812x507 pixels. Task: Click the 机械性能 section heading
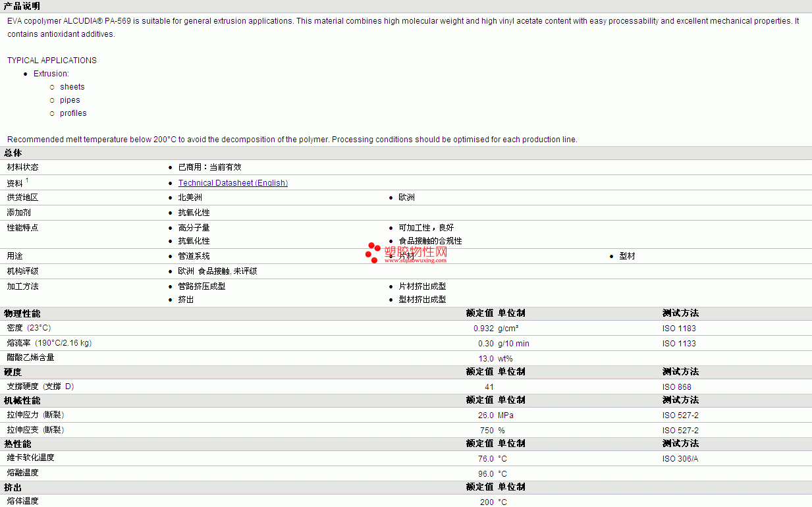click(x=22, y=400)
